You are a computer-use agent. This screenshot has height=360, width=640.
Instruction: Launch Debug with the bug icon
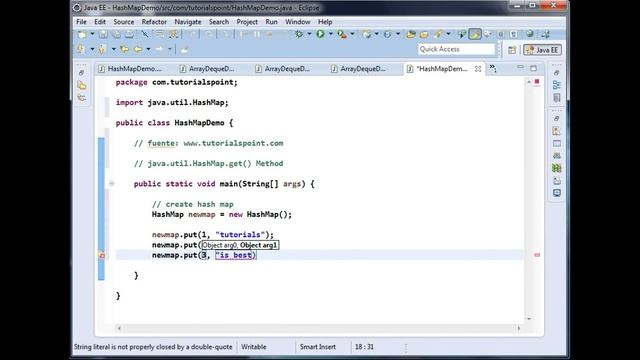299,34
